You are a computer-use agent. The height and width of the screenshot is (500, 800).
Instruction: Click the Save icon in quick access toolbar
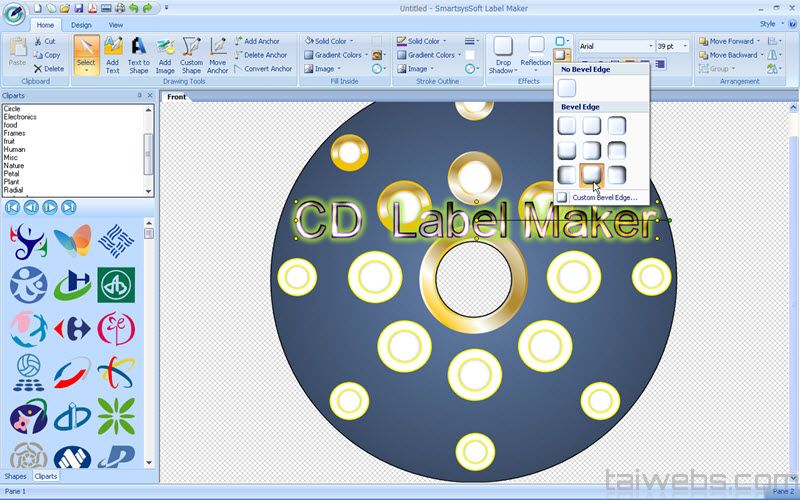click(x=78, y=8)
